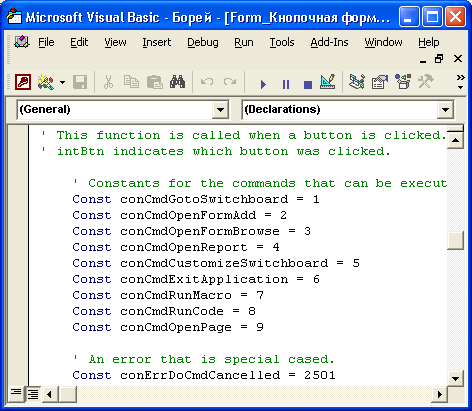
Task: Toggle Design Mode icon
Action: [x=327, y=82]
